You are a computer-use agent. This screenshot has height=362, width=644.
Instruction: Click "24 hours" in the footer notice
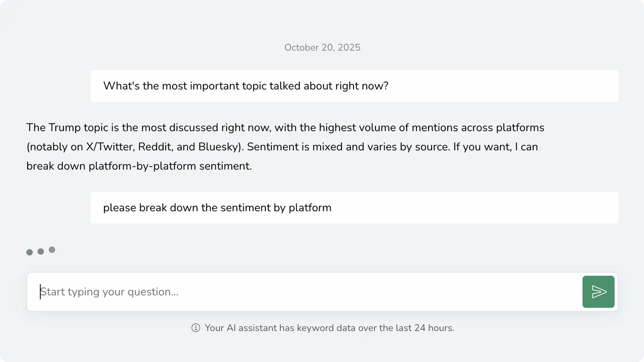433,328
